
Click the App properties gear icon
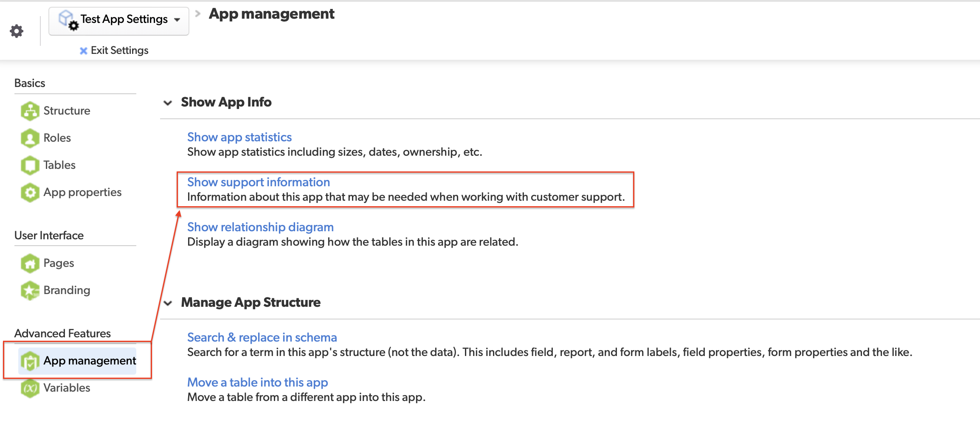[30, 192]
